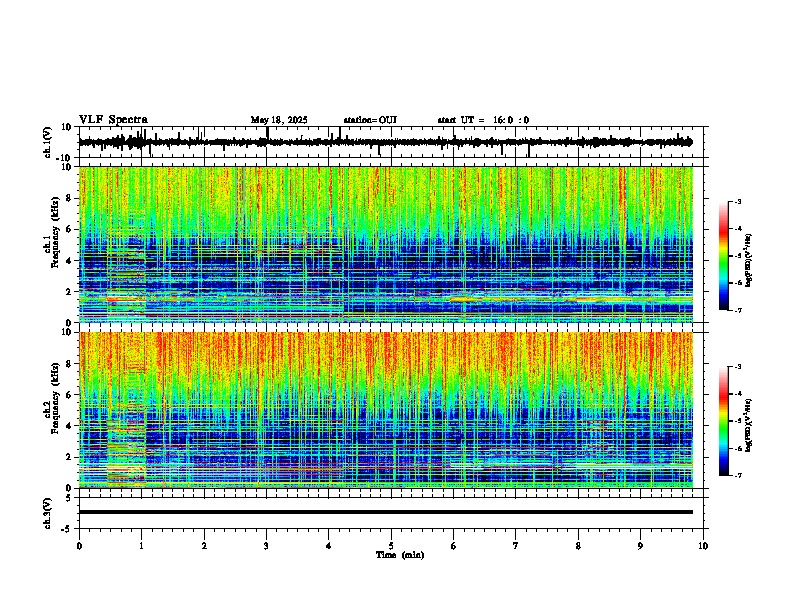Click the ch.1 color scale bar
This screenshot has height=612, width=792.
point(723,256)
